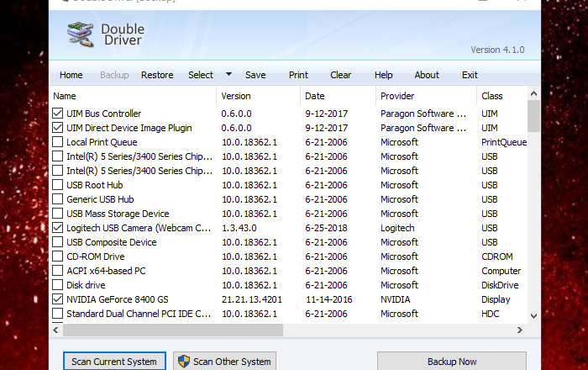Click the PrintQueue class cell

coord(504,142)
